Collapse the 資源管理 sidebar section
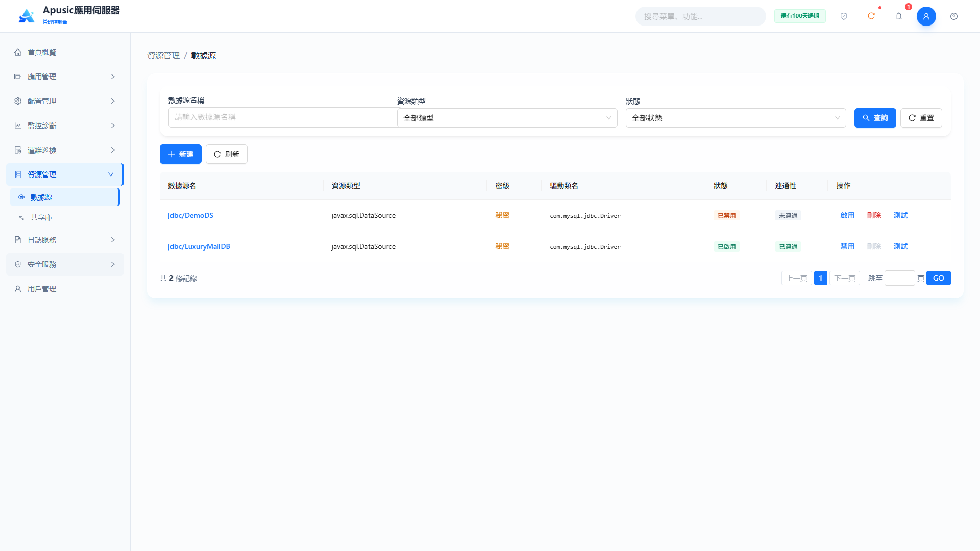The height and width of the screenshot is (551, 980). [65, 174]
